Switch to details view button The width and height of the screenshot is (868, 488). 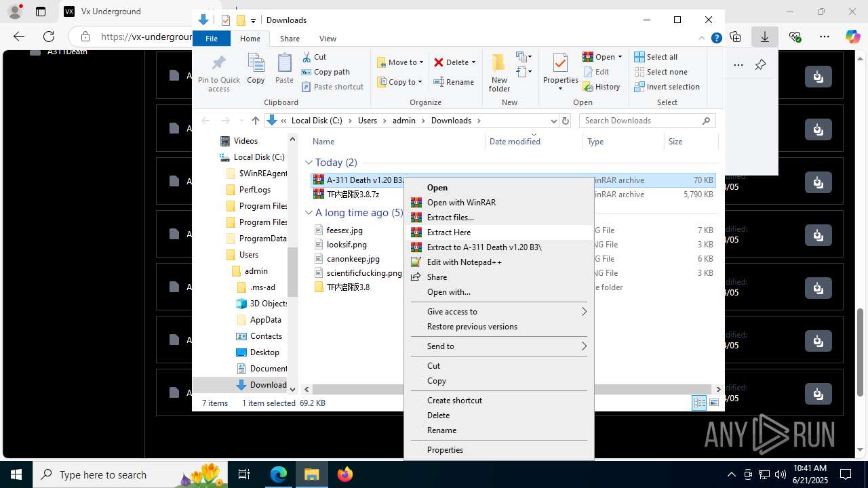point(699,403)
